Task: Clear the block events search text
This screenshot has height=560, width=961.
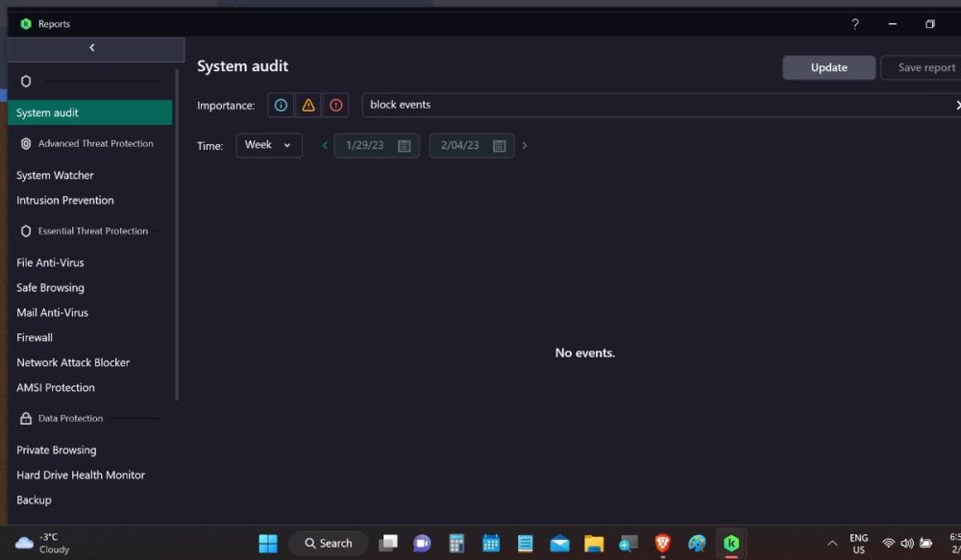Action: point(957,105)
